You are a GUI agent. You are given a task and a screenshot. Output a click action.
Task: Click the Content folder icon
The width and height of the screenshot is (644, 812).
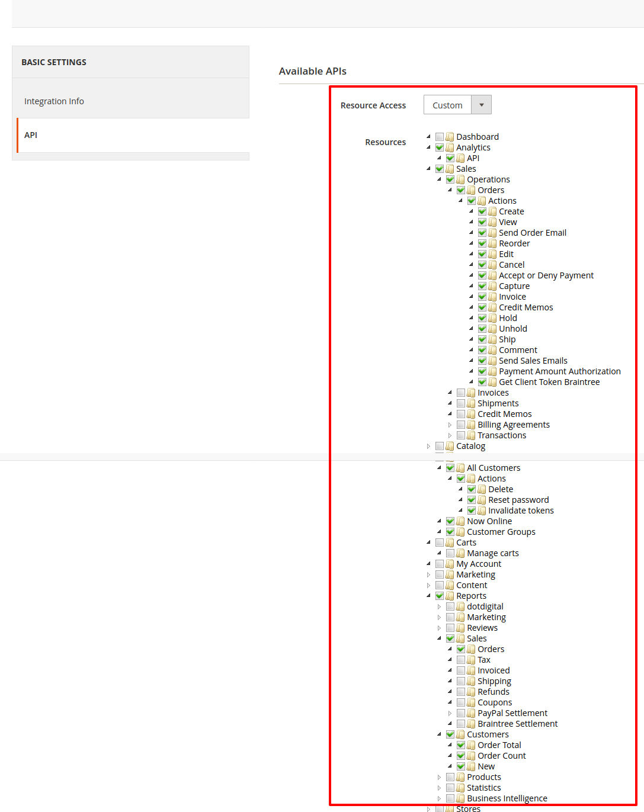click(x=450, y=585)
